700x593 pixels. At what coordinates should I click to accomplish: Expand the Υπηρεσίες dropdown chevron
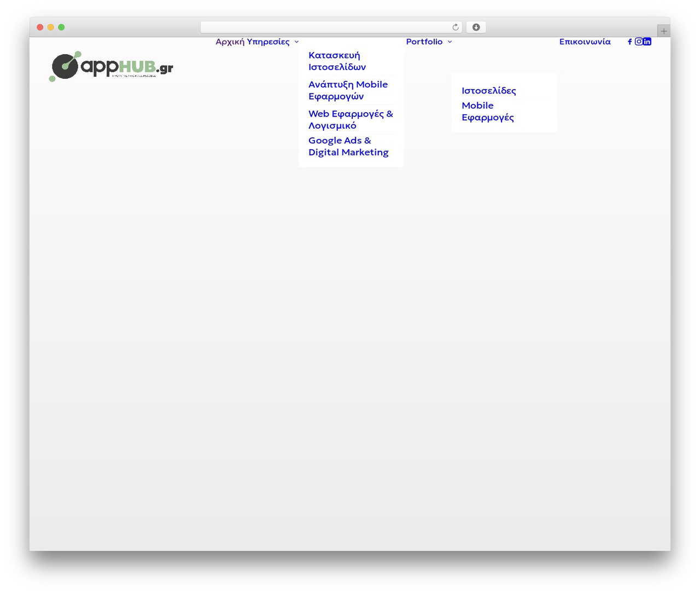click(x=296, y=42)
